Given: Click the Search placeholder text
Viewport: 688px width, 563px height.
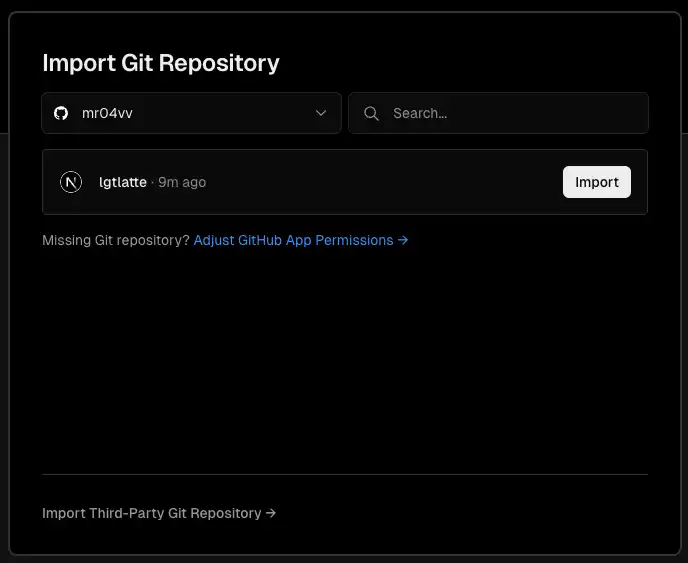Looking at the screenshot, I should click(420, 113).
